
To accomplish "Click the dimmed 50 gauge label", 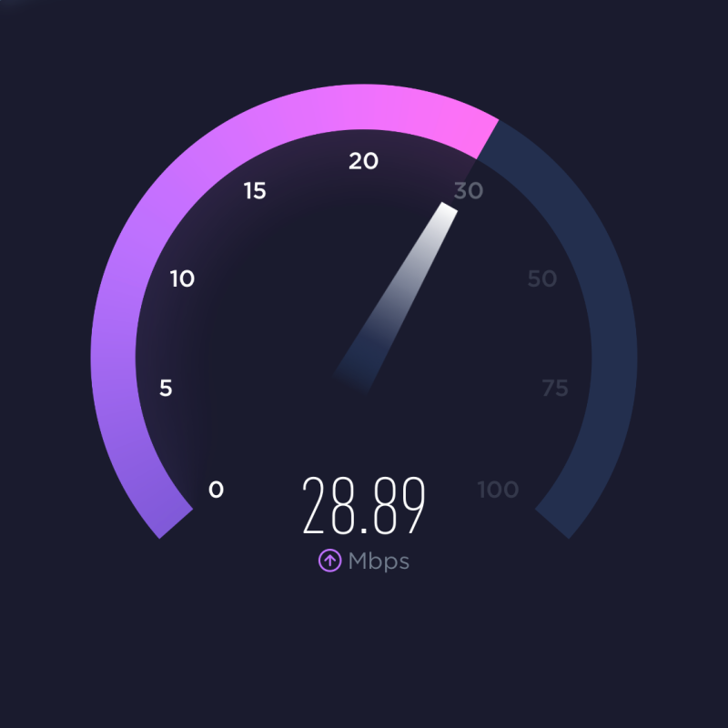I will 541,278.
